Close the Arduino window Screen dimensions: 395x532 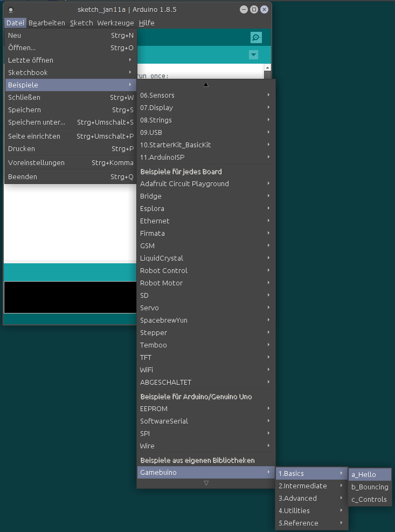coord(264,10)
